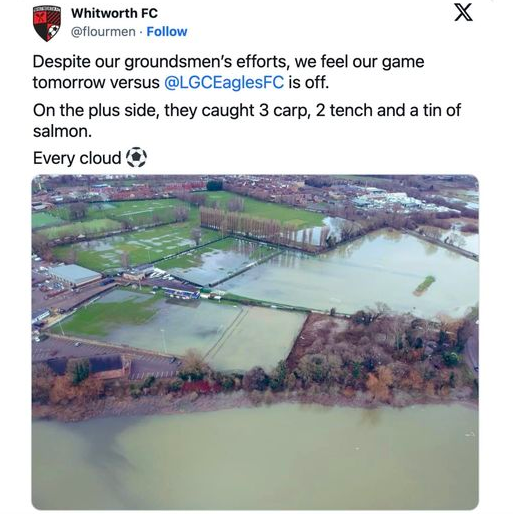Screen dimensions: 513x514
Task: Click the small grass island in floodwater
Action: click(424, 285)
